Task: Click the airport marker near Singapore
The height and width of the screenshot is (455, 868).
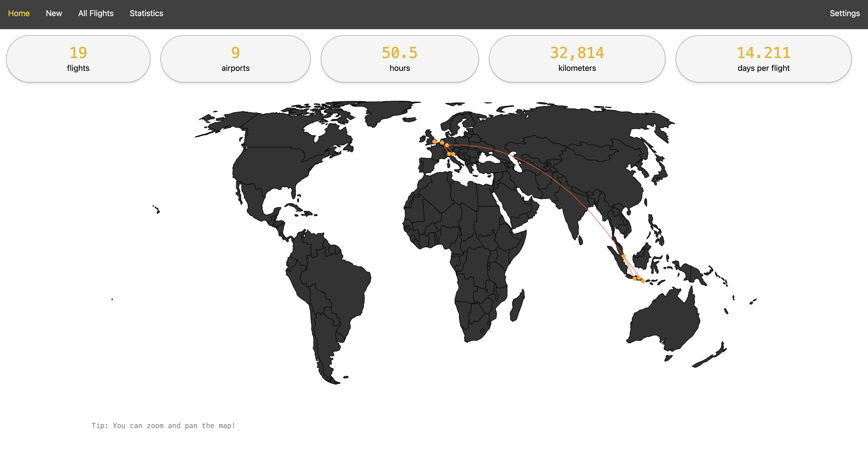Action: pos(624,256)
